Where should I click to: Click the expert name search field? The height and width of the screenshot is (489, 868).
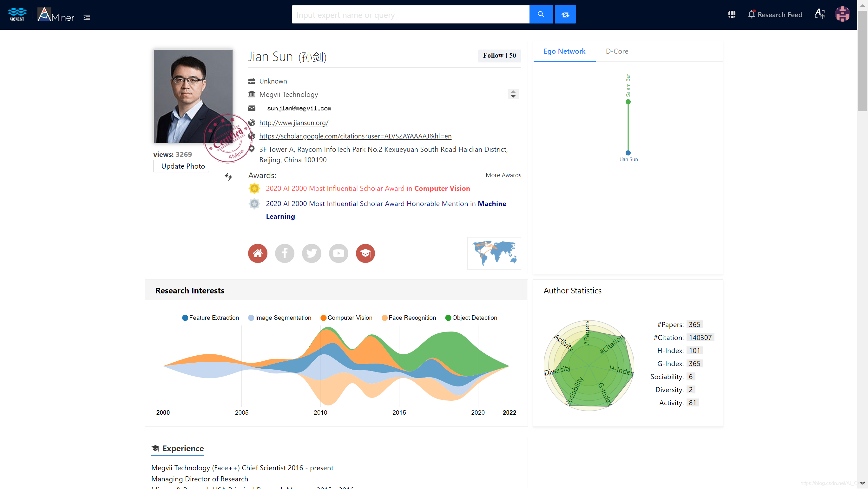[410, 15]
